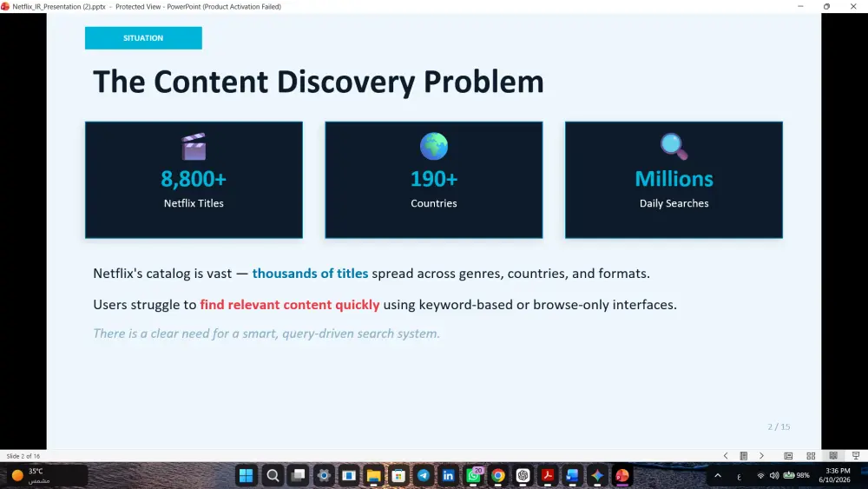Click the '8,800+' statistic
Viewport: 868px width, 489px height.
click(x=194, y=179)
